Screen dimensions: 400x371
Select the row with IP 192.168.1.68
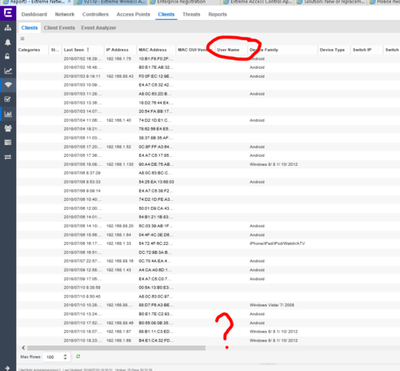pos(208,340)
